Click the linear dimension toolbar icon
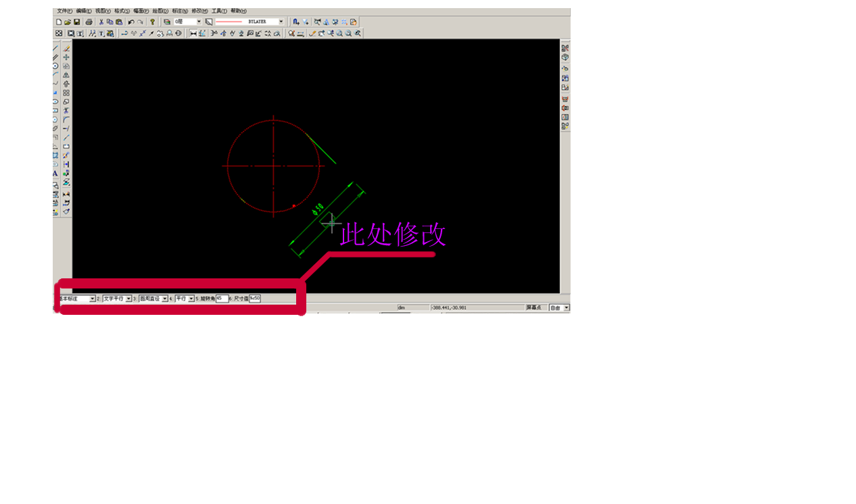Image resolution: width=856 pixels, height=504 pixels. click(193, 32)
